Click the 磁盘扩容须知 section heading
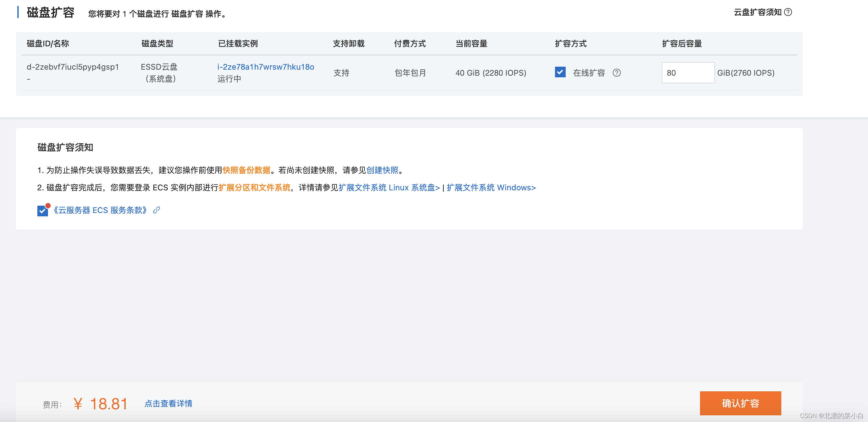This screenshot has height=422, width=868. pyautogui.click(x=65, y=147)
